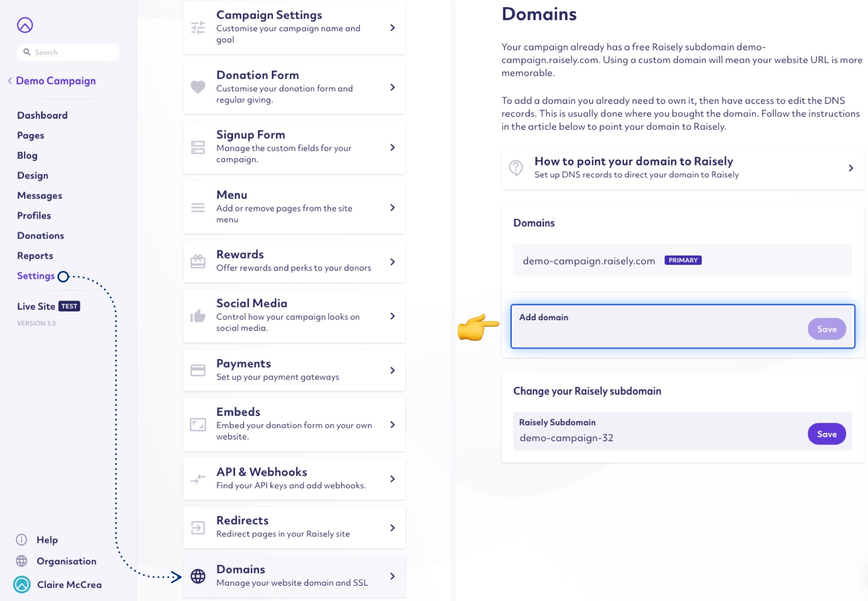Click the Help info icon
Image resolution: width=868 pixels, height=601 pixels.
coord(22,540)
